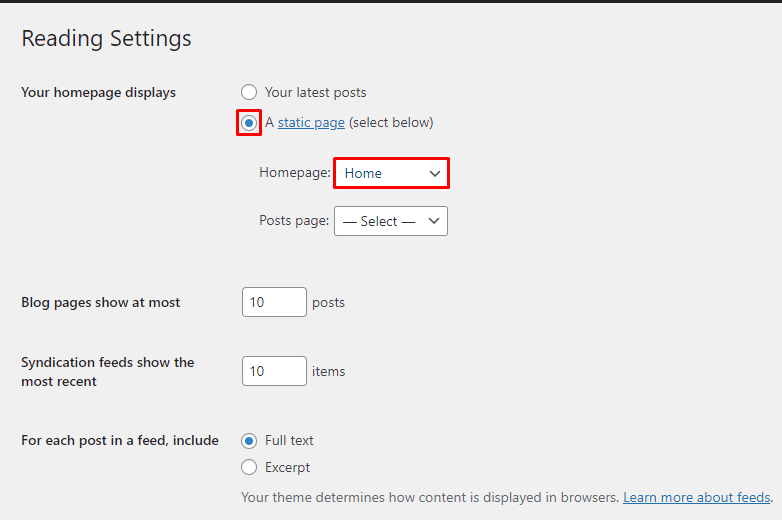782x520 pixels.
Task: Click the 'Posts page:' label
Action: click(294, 220)
